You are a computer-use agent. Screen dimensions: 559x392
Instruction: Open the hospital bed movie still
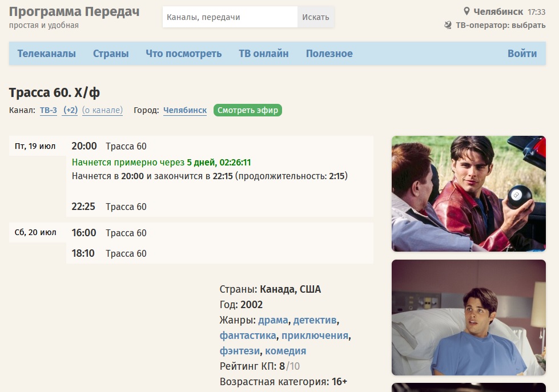[x=468, y=317]
